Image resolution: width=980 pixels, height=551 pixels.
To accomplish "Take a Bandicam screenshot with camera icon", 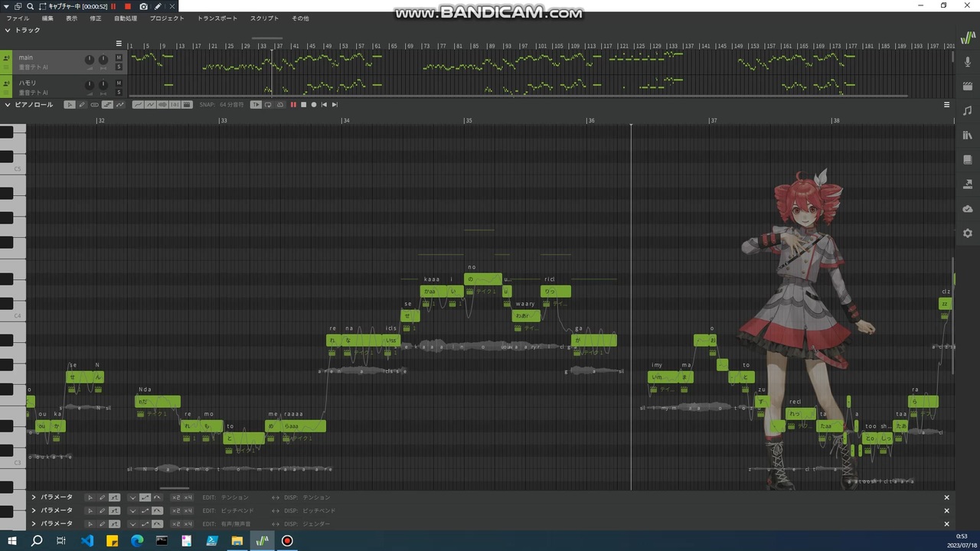I will click(143, 6).
